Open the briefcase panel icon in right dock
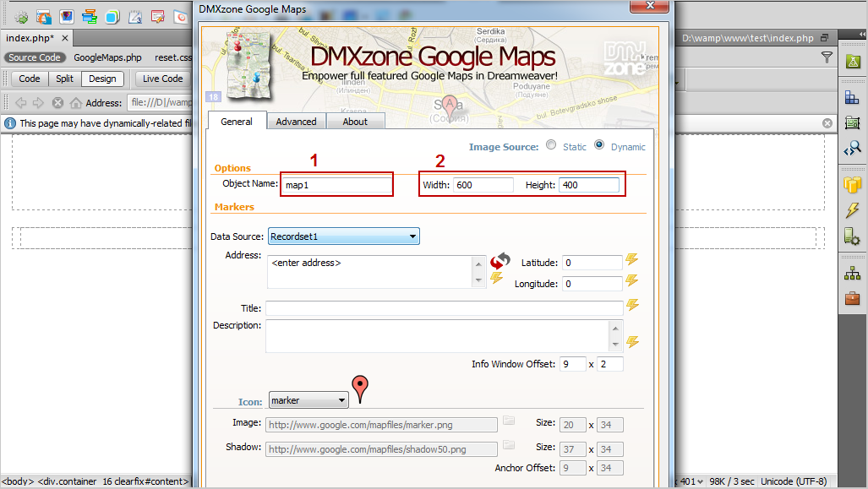This screenshot has height=489, width=868. [x=853, y=299]
